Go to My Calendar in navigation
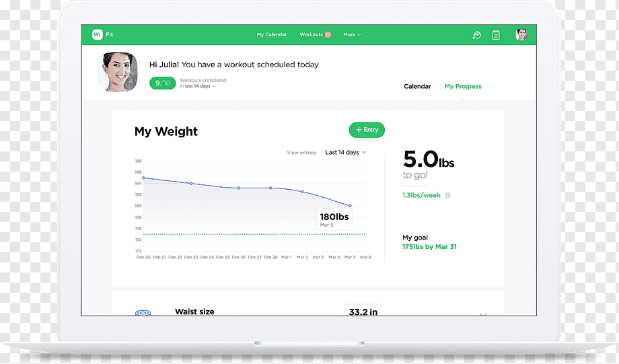The width and height of the screenshot is (619, 364). pos(272,35)
